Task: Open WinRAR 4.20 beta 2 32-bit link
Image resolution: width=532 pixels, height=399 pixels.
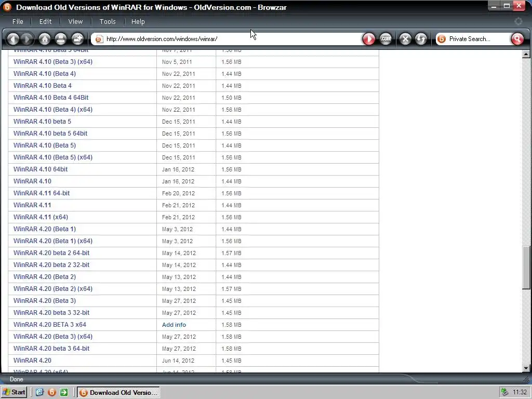Action: 51,264
